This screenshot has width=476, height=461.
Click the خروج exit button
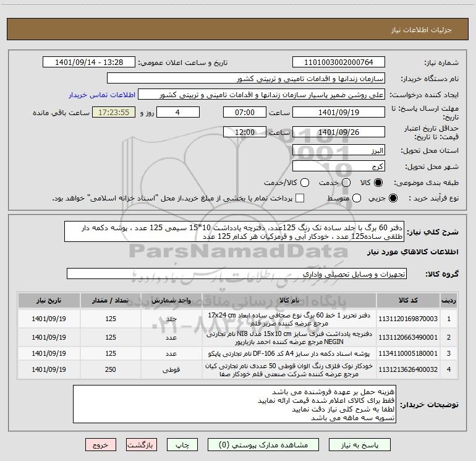(101, 445)
